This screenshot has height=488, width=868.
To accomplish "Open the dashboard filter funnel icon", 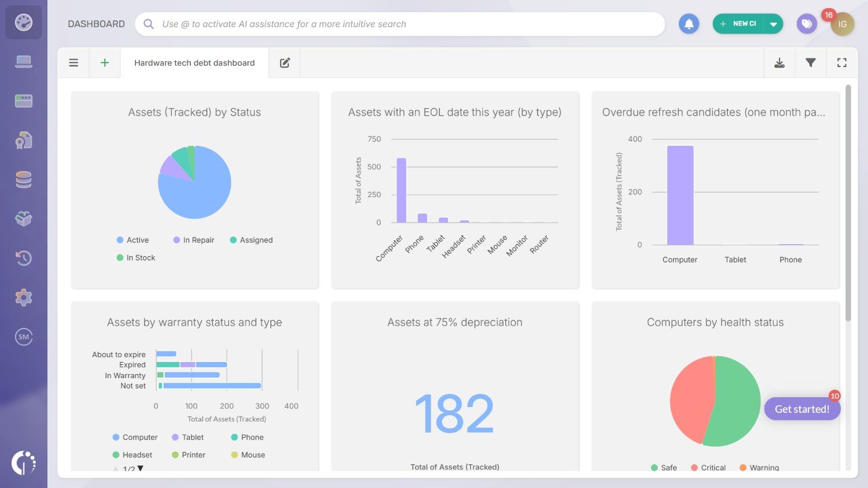I will [x=810, y=62].
